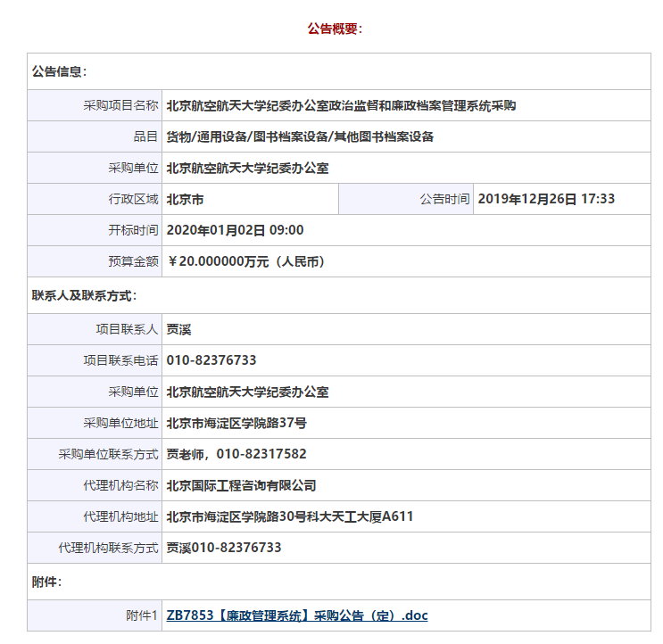Click the 项目联系电话 number
This screenshot has height=644, width=663.
[211, 360]
